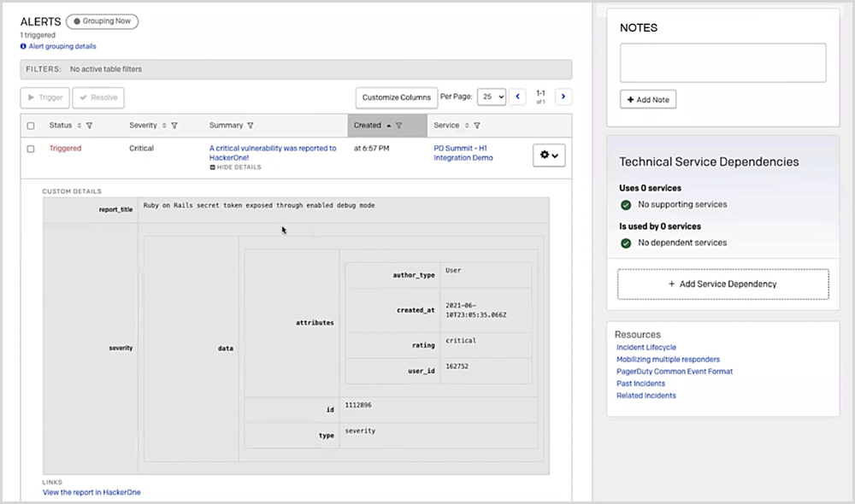Click inside the Notes text box
Screen dimensions: 855x504
pos(722,63)
